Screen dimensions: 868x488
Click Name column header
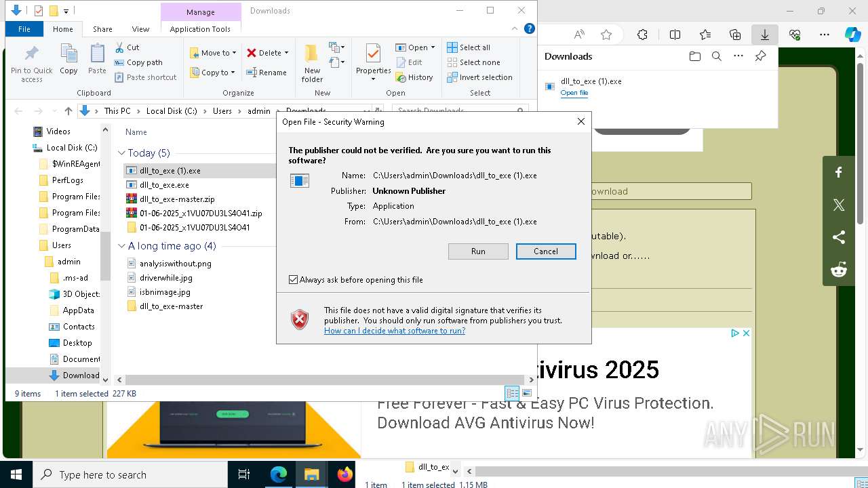point(136,132)
